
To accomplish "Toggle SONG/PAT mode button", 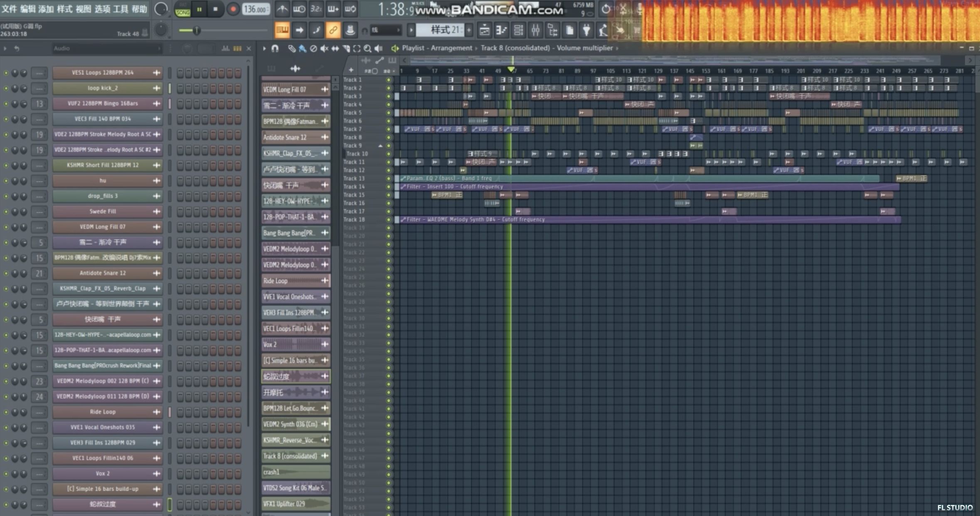I will tap(182, 9).
